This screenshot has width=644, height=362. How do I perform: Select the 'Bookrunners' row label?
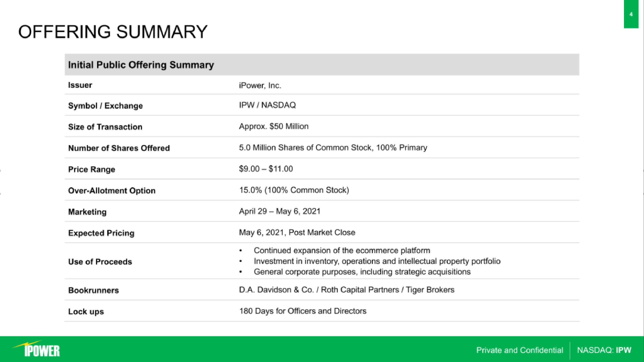click(93, 290)
